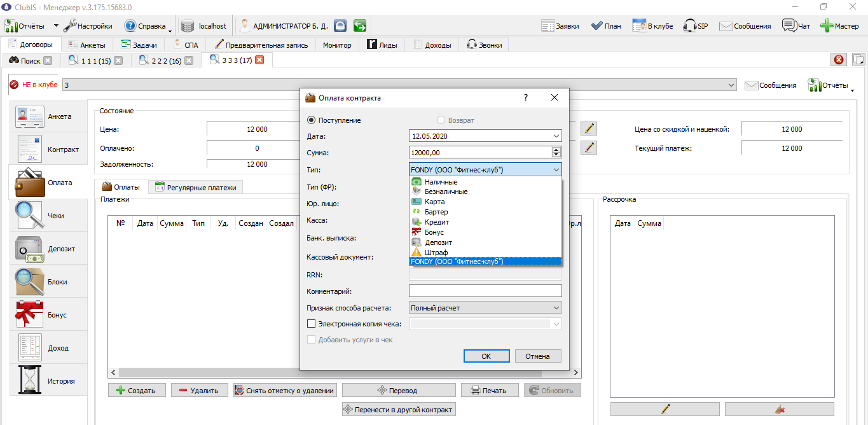Screen dimensions: 868x425
Task: Click pencil edit icon beside discounted price row
Action: tap(590, 129)
